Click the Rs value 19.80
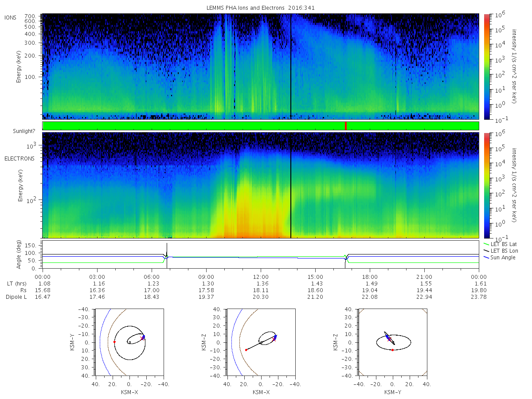Viewport: 532px width, 399px height. tap(479, 290)
